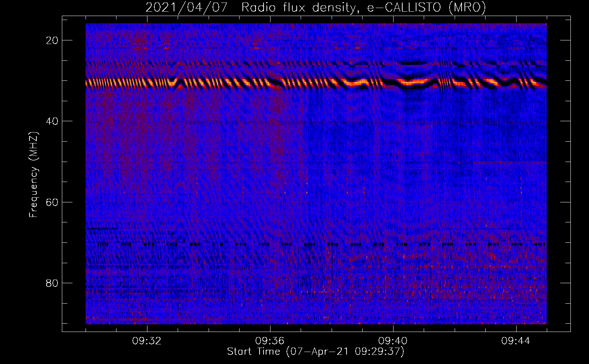Click the 09:36 time axis label
Image resolution: width=589 pixels, height=364 pixels.
270,341
